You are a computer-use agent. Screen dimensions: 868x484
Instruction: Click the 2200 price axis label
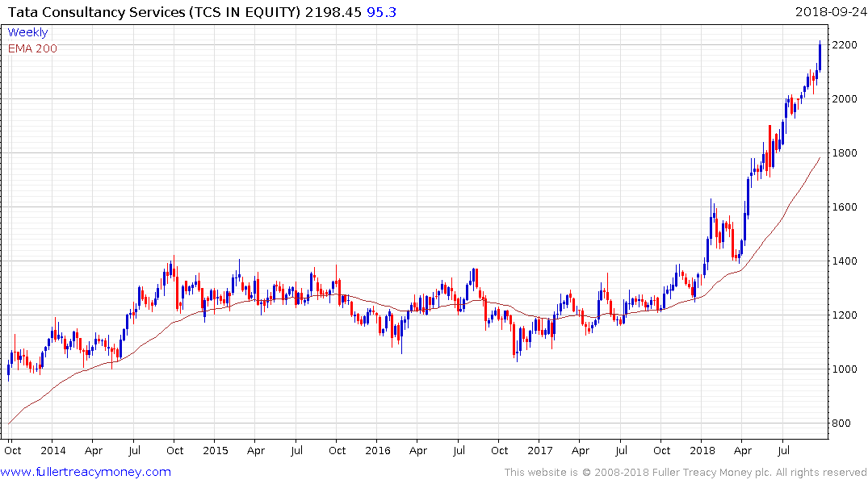coord(845,45)
